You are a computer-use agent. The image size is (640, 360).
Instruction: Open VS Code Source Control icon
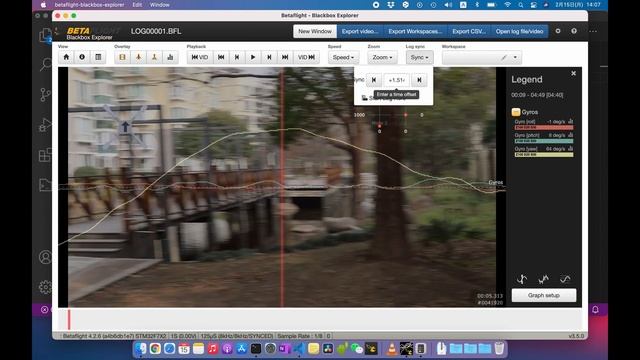coord(45,94)
